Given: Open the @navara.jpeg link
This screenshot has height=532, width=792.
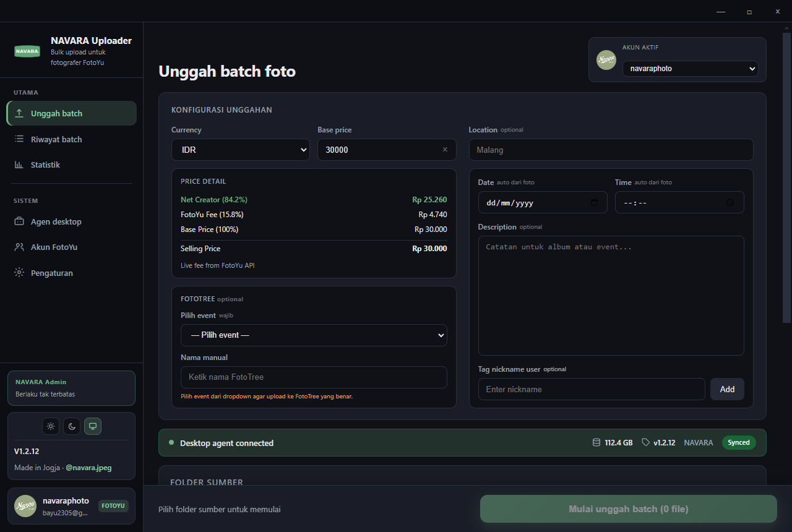Looking at the screenshot, I should click(88, 468).
